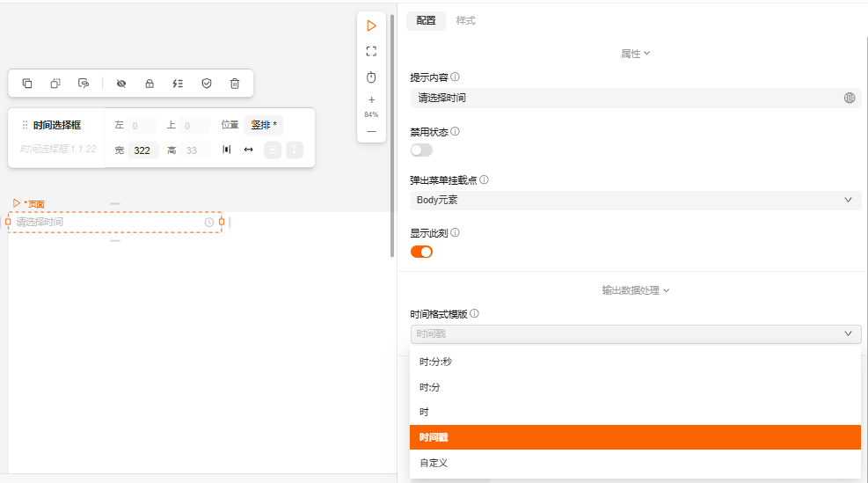Open the 弹出菜单挂载点 dropdown
Screen dimensions: 868x483
click(635, 200)
